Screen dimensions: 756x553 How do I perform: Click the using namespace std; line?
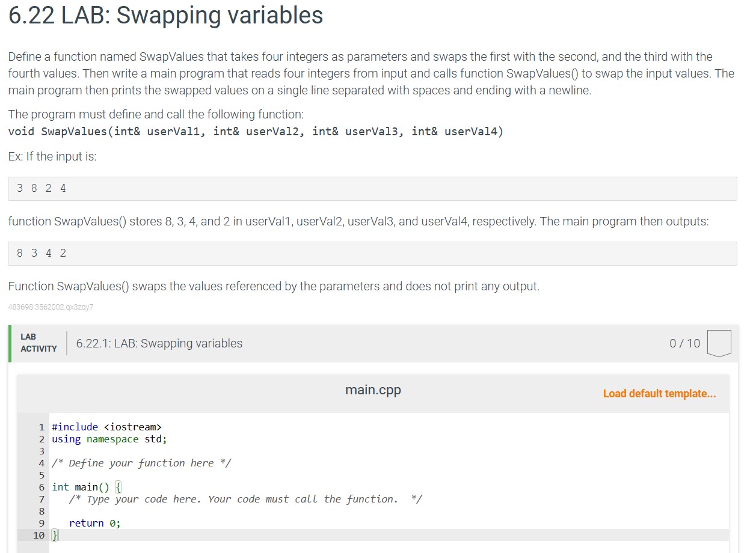point(109,439)
